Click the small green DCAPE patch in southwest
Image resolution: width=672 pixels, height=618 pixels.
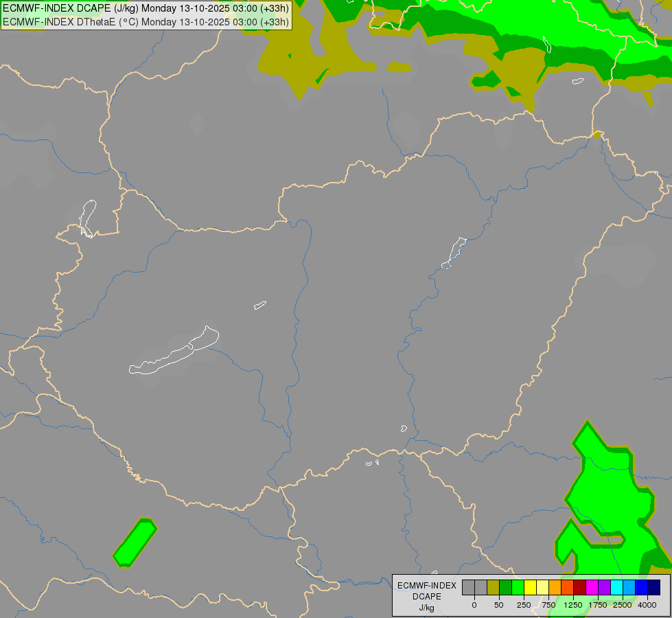click(x=135, y=543)
